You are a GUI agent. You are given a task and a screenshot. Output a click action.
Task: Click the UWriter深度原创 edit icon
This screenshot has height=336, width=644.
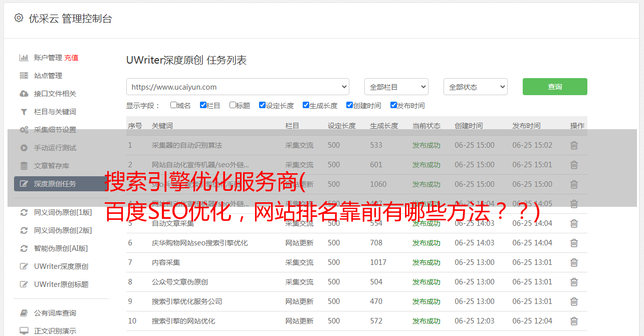[24, 266]
